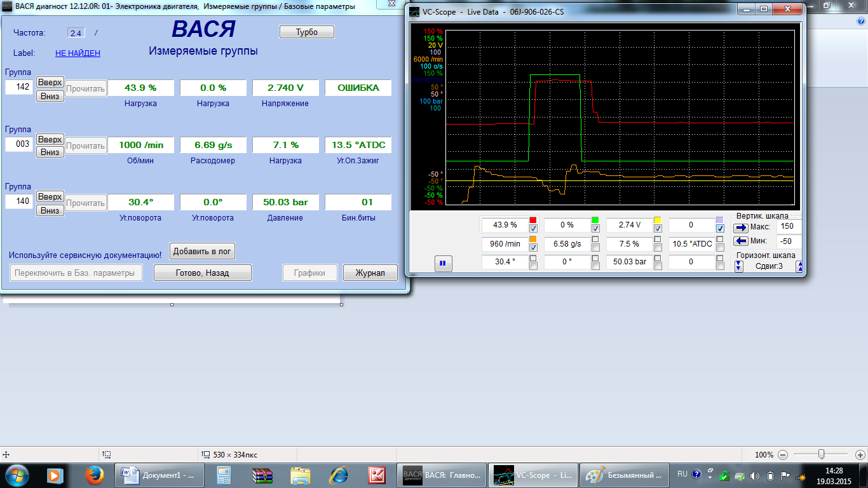The image size is (868, 488).
Task: Click the vertical scale Max right-arrow button
Action: pyautogui.click(x=741, y=227)
